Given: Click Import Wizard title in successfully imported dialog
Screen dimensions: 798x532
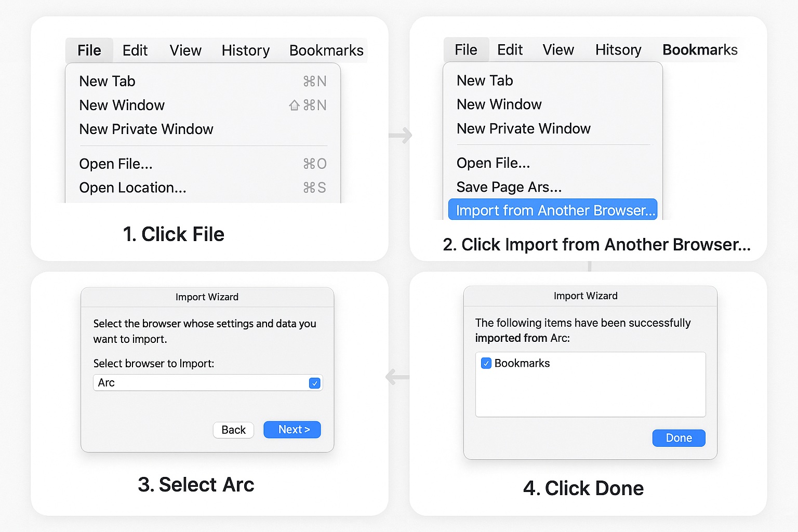Looking at the screenshot, I should coord(586,296).
